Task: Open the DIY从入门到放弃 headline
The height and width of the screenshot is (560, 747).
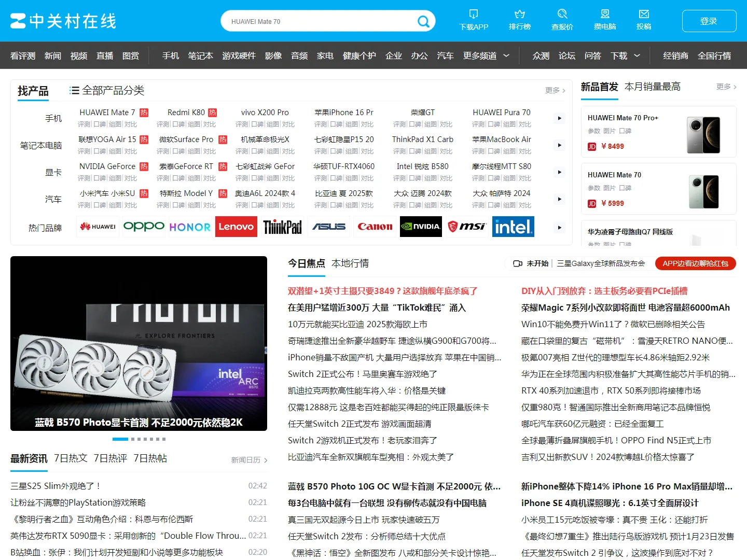Action: (x=604, y=291)
